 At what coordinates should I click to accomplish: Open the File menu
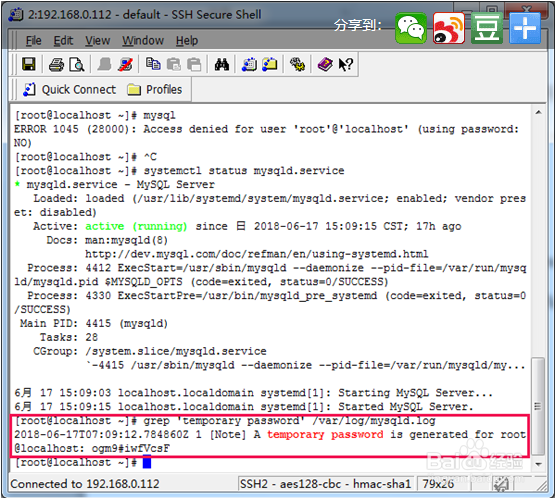coord(33,40)
